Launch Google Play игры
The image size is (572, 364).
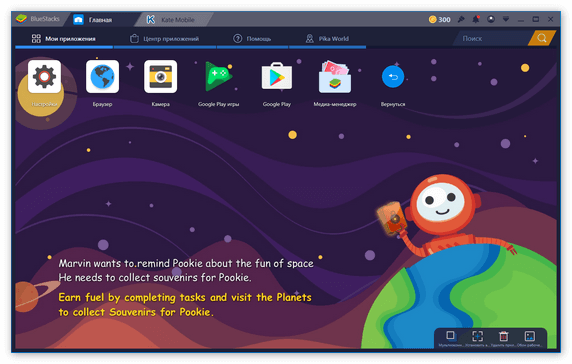click(218, 77)
